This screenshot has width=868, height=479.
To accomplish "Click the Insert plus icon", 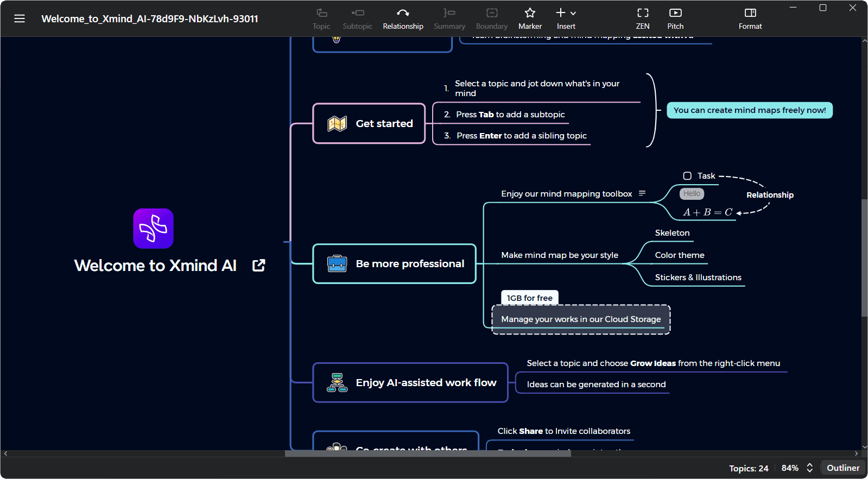I will [561, 12].
